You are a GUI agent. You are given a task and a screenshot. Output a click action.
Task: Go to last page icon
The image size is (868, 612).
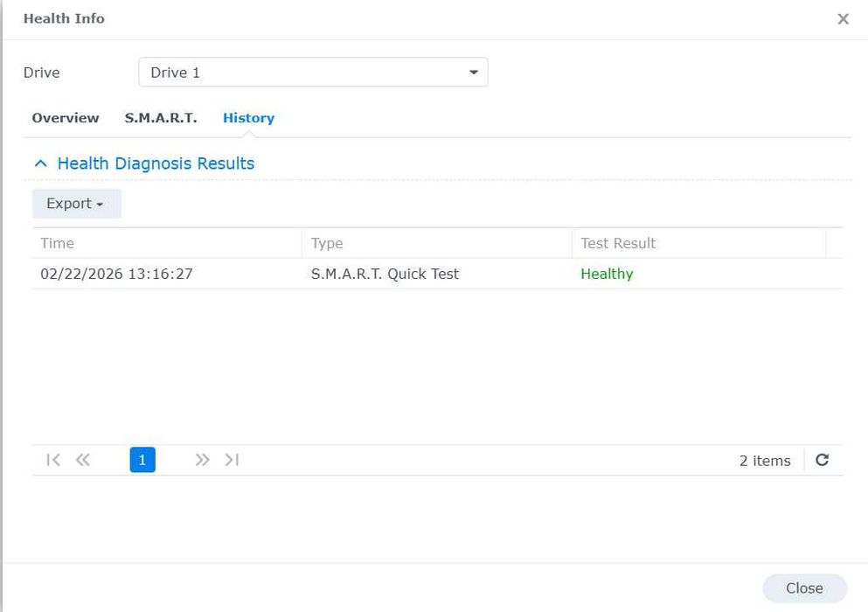pyautogui.click(x=232, y=460)
